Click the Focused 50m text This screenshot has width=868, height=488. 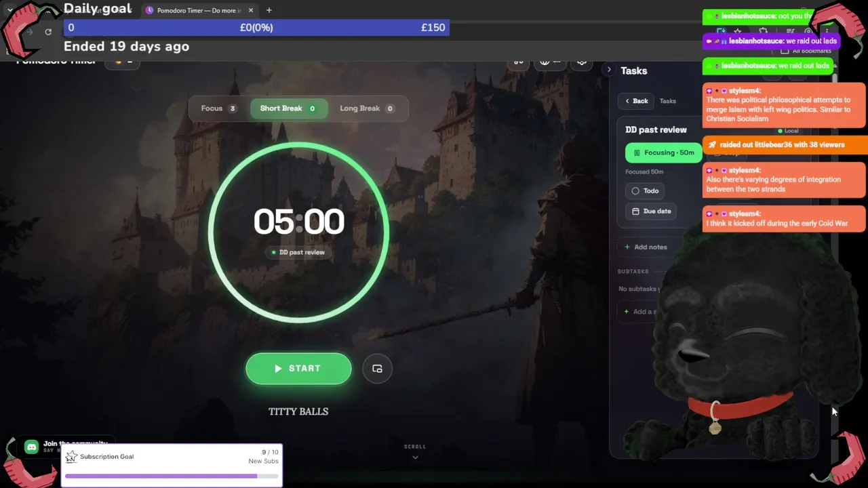644,172
